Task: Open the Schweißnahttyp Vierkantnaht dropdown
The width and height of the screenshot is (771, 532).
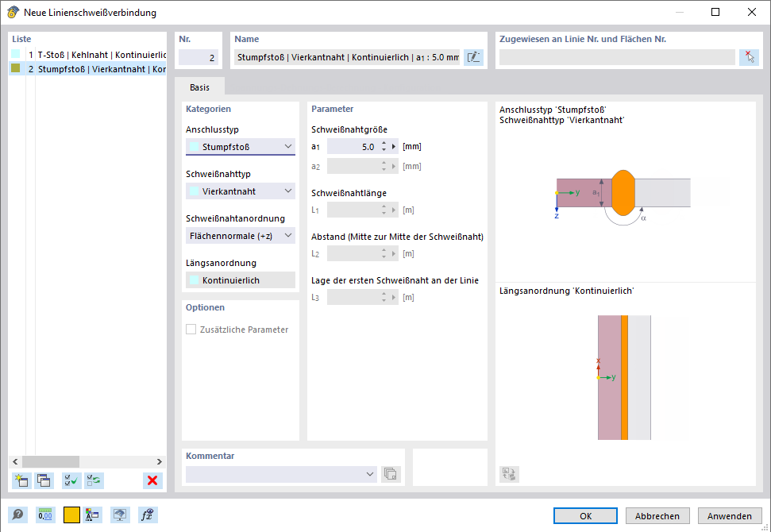Action: click(241, 191)
